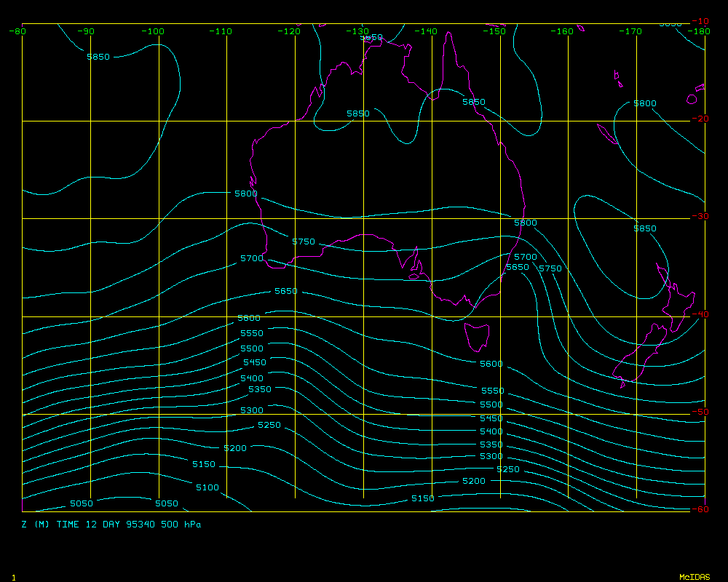Click the 5600 contour label near Tasmania
This screenshot has height=582, width=728.
coord(491,364)
